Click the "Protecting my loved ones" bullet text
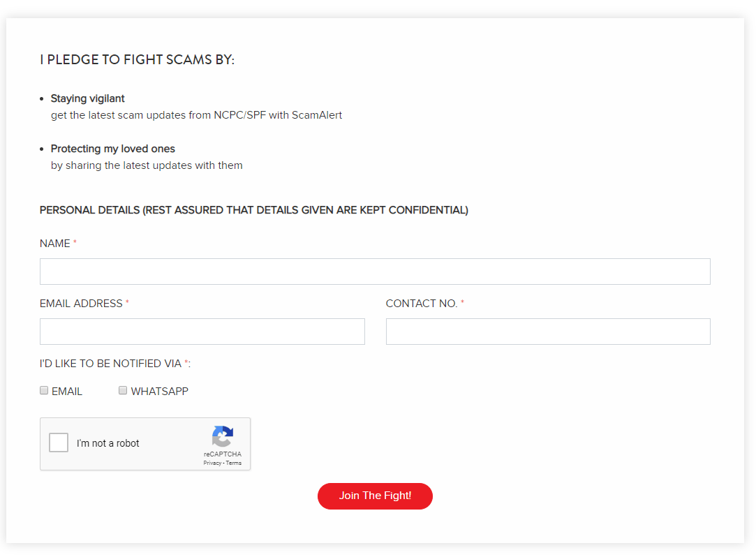Viewport: 756px width, 557px height. click(x=113, y=149)
